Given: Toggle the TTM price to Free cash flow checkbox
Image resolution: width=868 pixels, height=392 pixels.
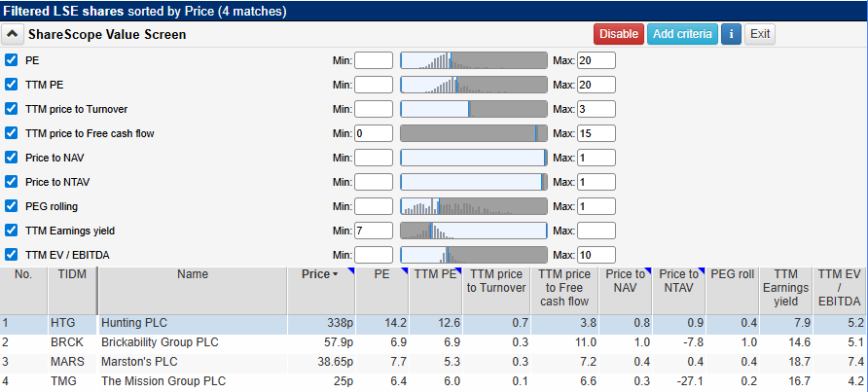Looking at the screenshot, I should [x=11, y=133].
